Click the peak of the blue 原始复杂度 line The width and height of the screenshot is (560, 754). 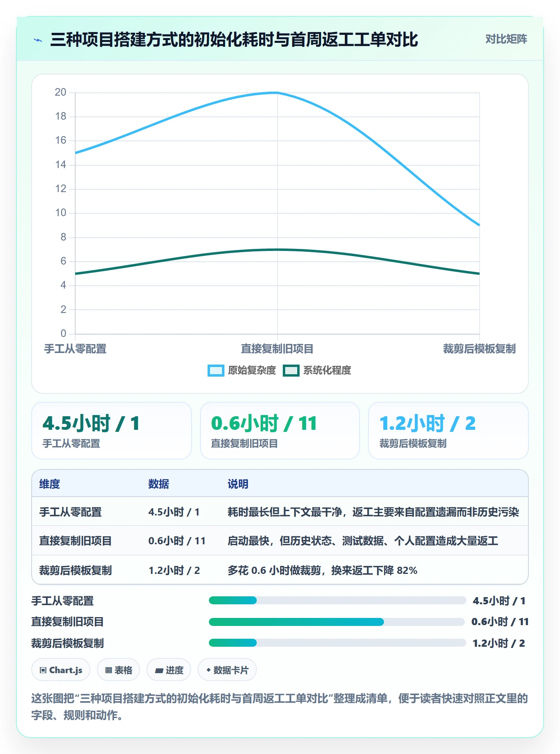coord(277,93)
